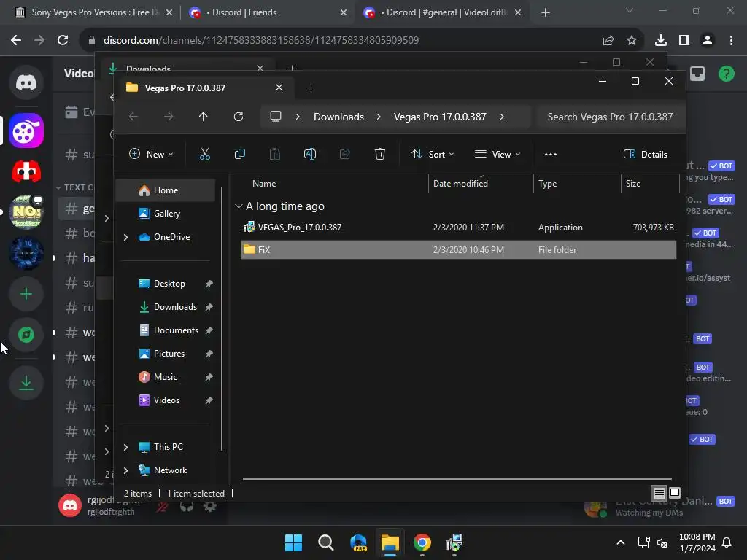Open Windows taskbar search

(326, 542)
